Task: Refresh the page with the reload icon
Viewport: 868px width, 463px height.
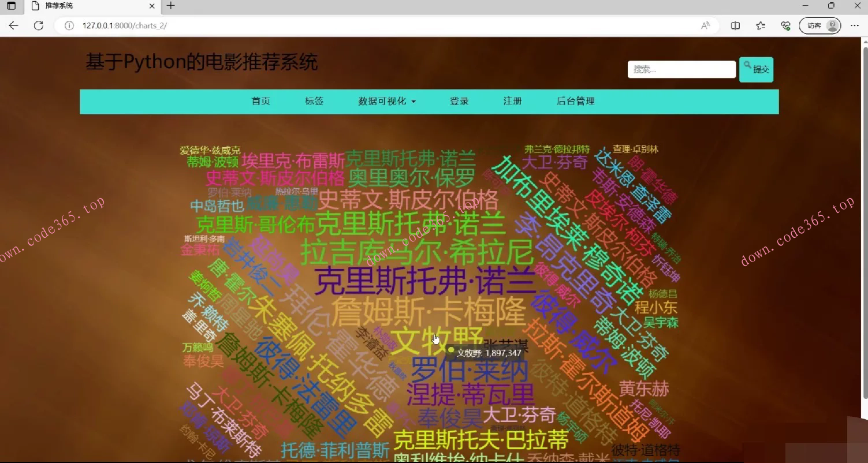Action: [39, 25]
